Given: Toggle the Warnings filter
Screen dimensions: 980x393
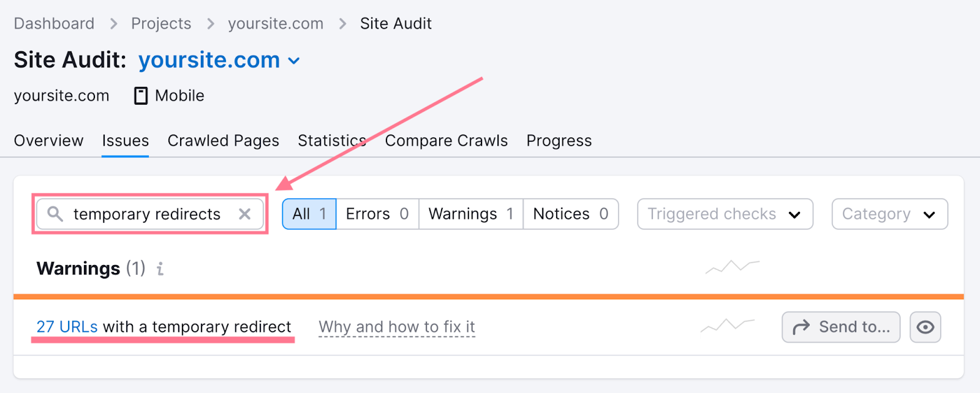Looking at the screenshot, I should tap(469, 214).
